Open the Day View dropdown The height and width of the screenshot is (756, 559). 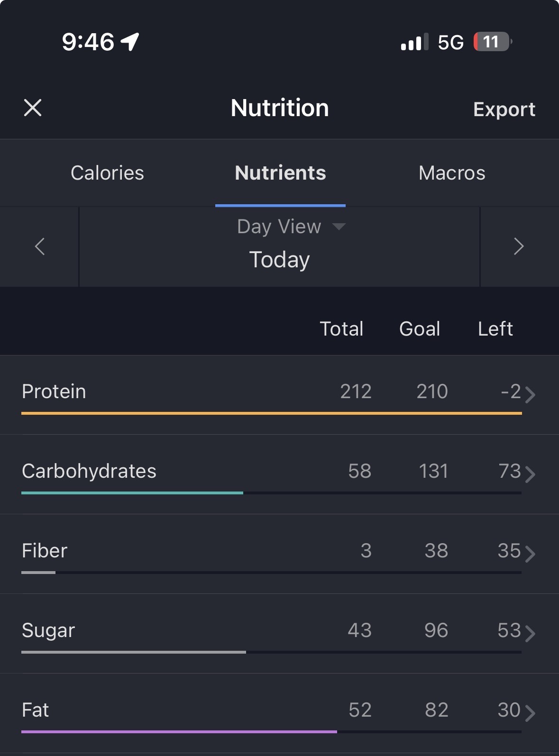291,227
